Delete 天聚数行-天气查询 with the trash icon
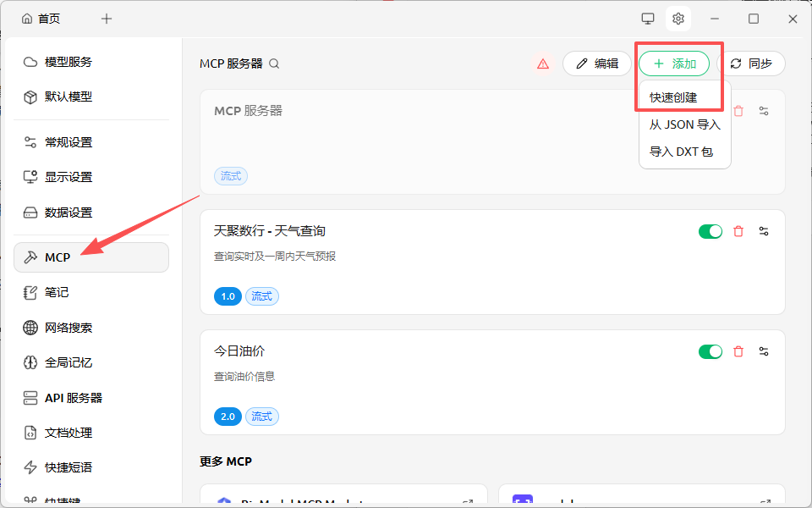Viewport: 812px width, 508px height. 738,230
